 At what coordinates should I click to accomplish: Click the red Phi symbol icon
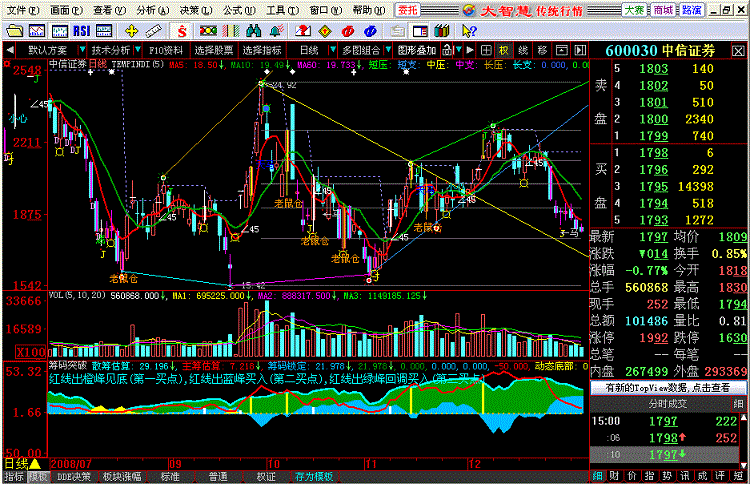pyautogui.click(x=348, y=31)
